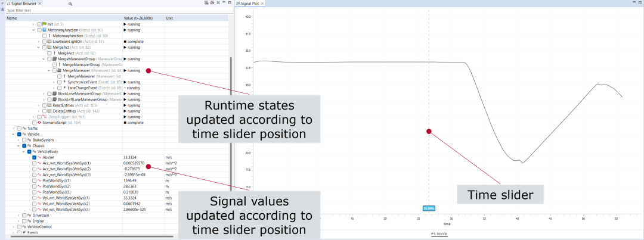Expand the Drivetrain node
Screen dimensions: 644x240
coord(19,215)
